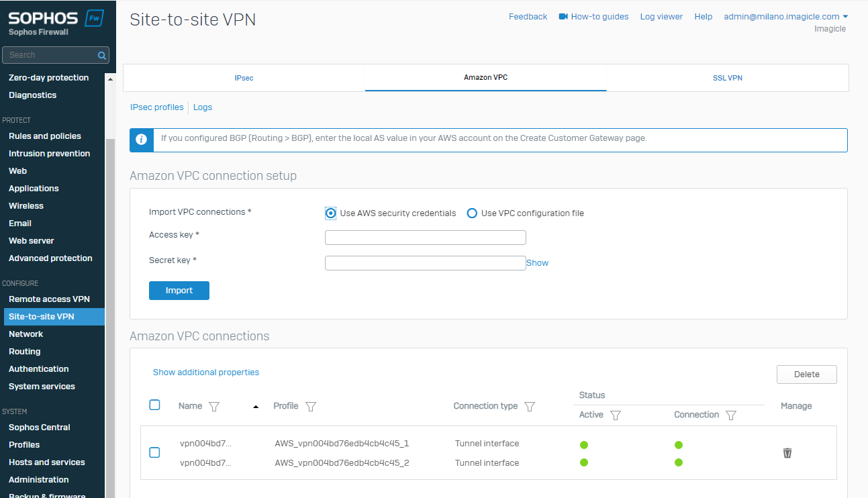The height and width of the screenshot is (498, 868).
Task: Click the How-to guides video icon
Action: 563,17
